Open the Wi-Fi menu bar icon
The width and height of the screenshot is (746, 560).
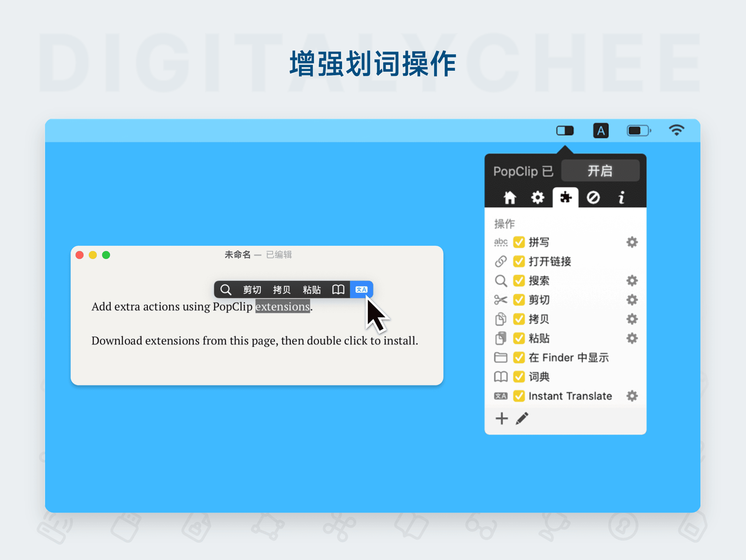pos(676,130)
